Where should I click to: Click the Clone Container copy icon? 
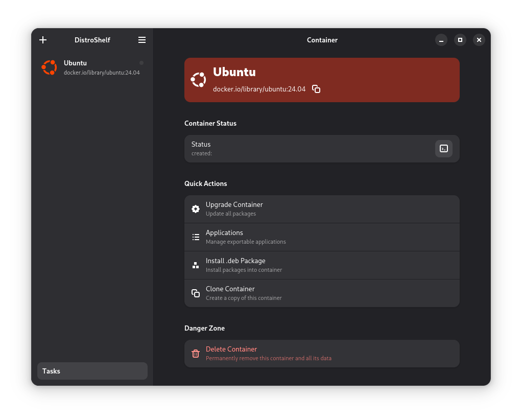point(196,293)
